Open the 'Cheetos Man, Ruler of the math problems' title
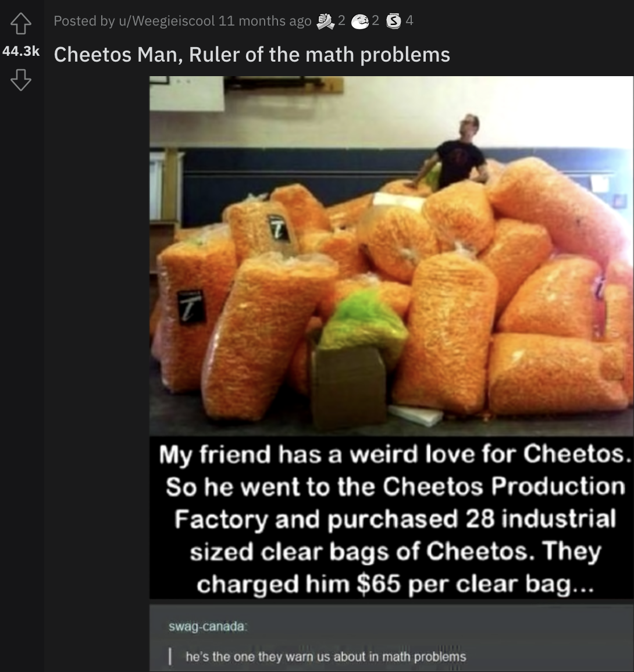The image size is (634, 672). (252, 55)
